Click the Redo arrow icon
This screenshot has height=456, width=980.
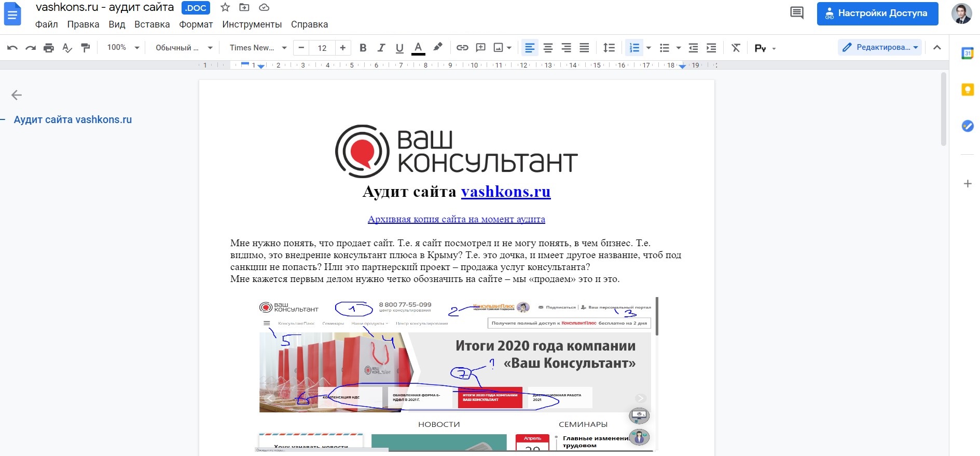pos(31,48)
